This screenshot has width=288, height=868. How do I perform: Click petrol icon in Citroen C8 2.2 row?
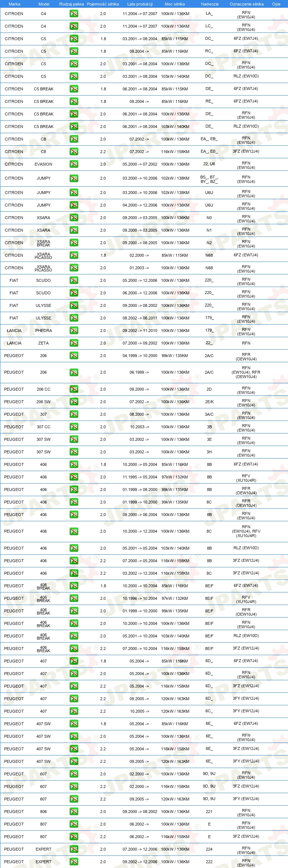coord(74,152)
